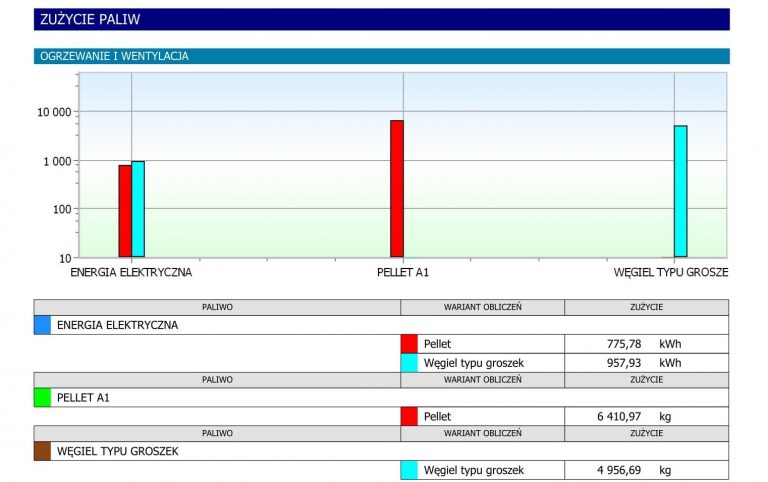Viewport: 768px width, 482px height.
Task: Click cyan swatch beside 957,93 kWh
Action: pos(409,363)
